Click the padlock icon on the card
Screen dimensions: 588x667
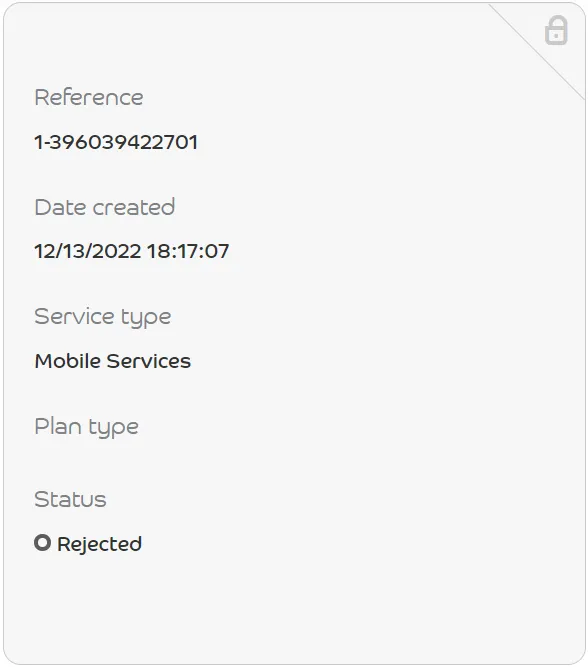click(x=556, y=30)
